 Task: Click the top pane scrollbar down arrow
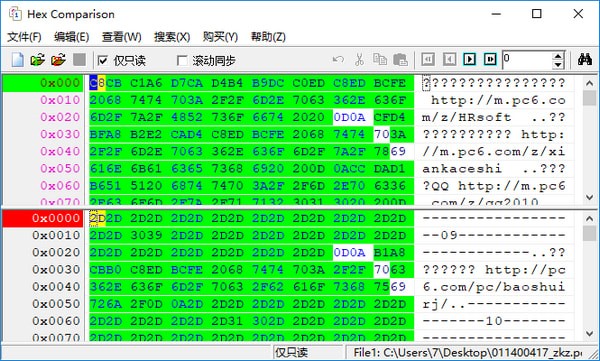(589, 197)
